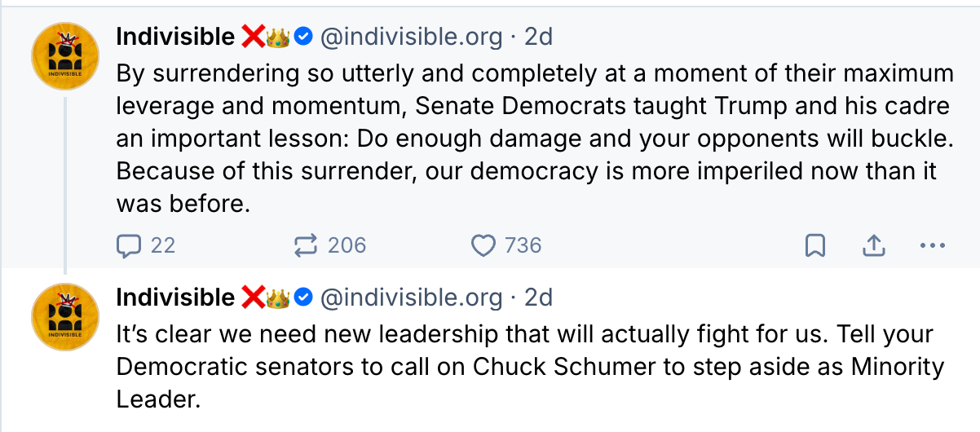Click the Indivisible display name in the second post
980x432 pixels.
point(175,298)
